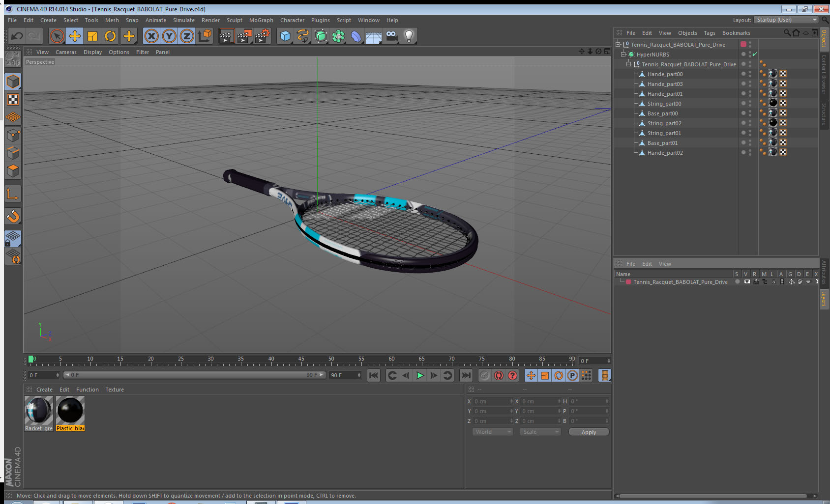Screen dimensions: 830x504
Task: Toggle X axis lock
Action: [151, 36]
